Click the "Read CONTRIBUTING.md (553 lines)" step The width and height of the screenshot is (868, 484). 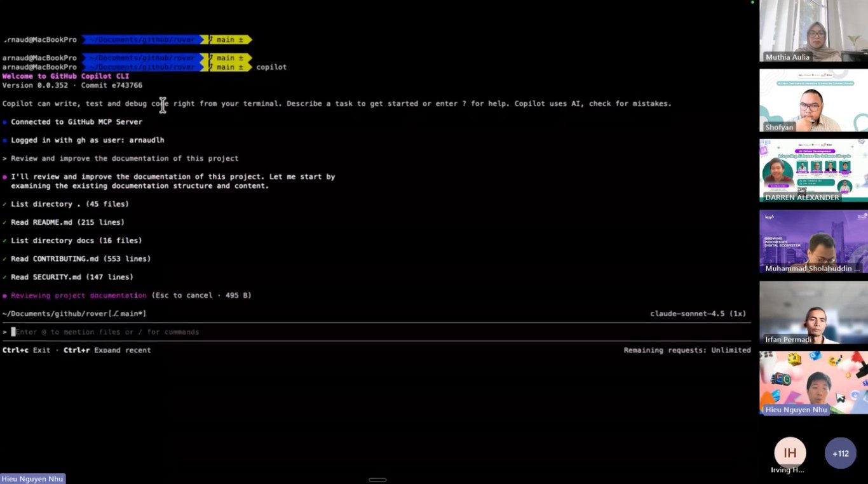click(81, 259)
